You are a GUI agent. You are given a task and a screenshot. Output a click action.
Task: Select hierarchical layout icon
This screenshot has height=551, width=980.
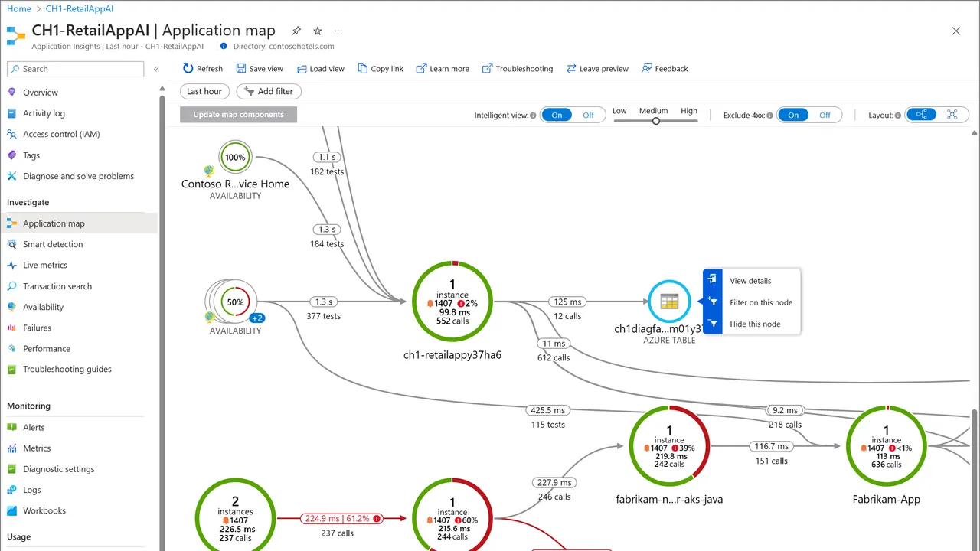922,115
